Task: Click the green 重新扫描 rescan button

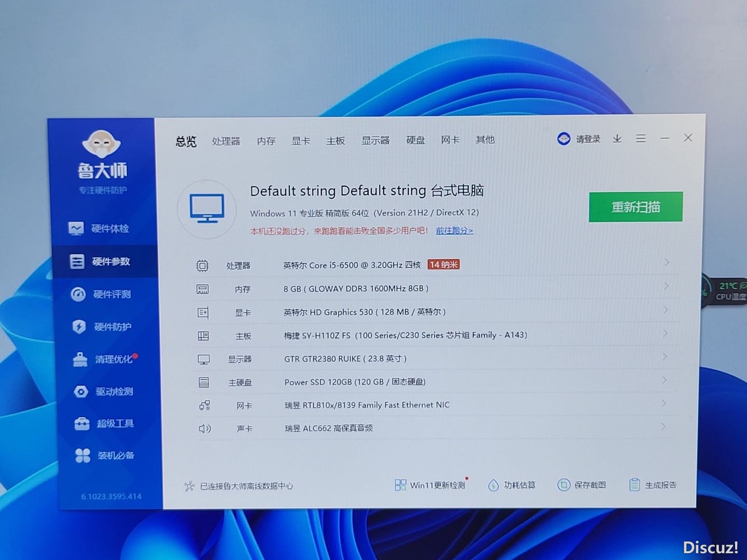Action: tap(635, 207)
